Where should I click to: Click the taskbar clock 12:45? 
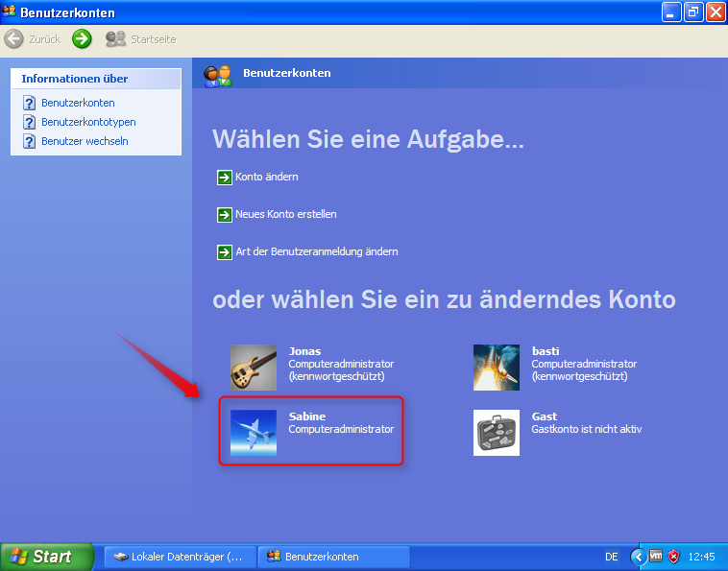tap(701, 557)
